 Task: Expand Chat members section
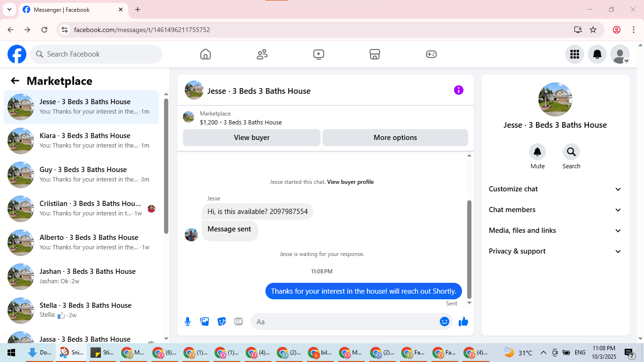[555, 210]
